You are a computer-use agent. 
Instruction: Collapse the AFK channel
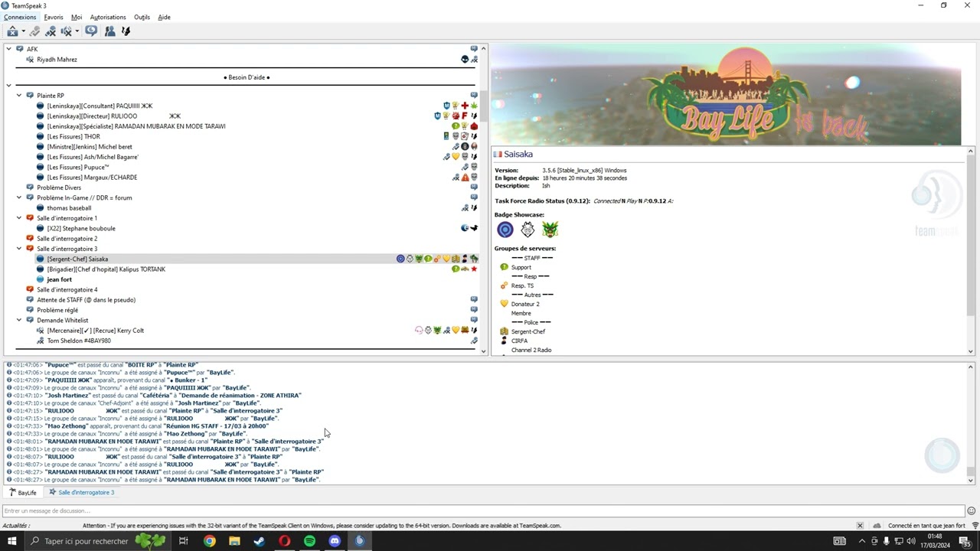click(9, 49)
